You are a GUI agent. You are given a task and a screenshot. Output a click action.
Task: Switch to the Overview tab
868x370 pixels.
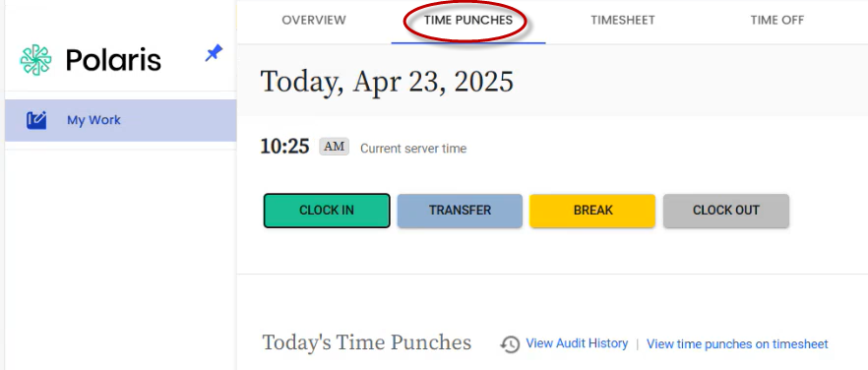click(314, 21)
